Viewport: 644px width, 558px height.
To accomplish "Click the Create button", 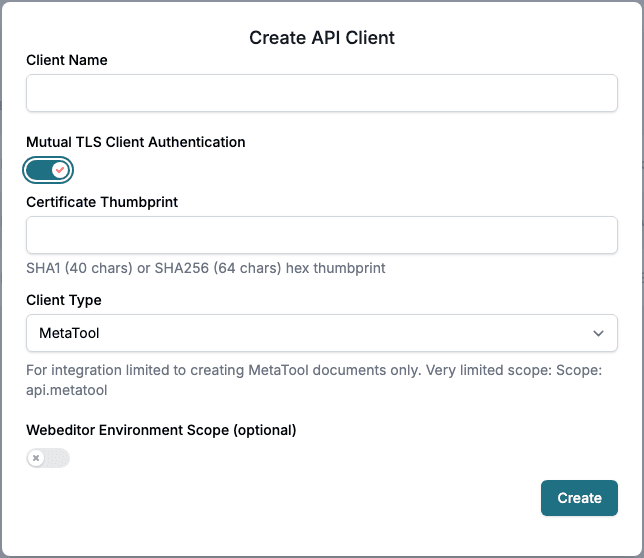I will pyautogui.click(x=579, y=498).
